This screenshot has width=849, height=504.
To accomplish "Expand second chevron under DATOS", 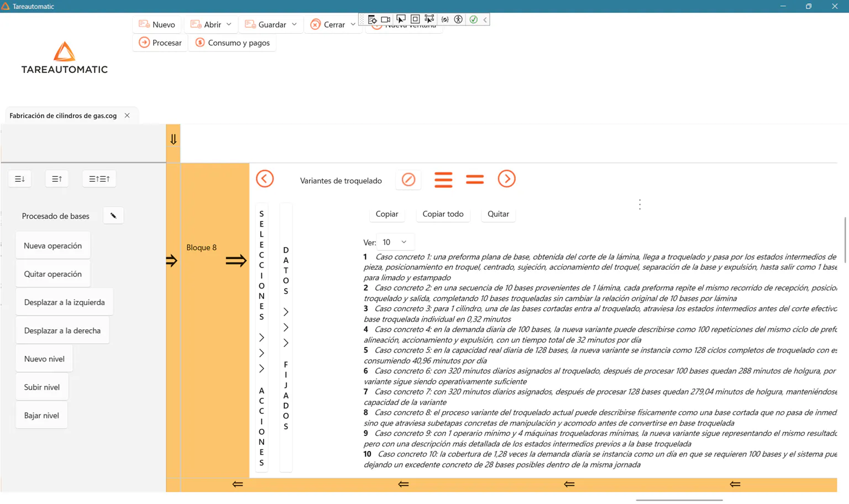I will click(x=286, y=328).
